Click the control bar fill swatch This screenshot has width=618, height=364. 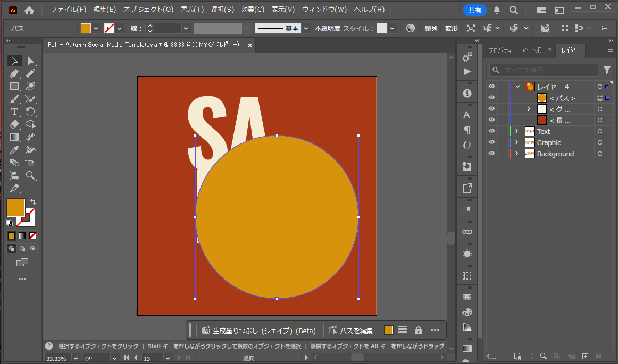tap(86, 28)
